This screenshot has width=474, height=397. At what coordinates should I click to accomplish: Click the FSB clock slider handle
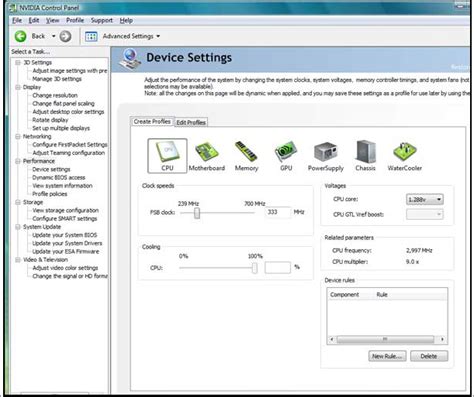tap(197, 213)
